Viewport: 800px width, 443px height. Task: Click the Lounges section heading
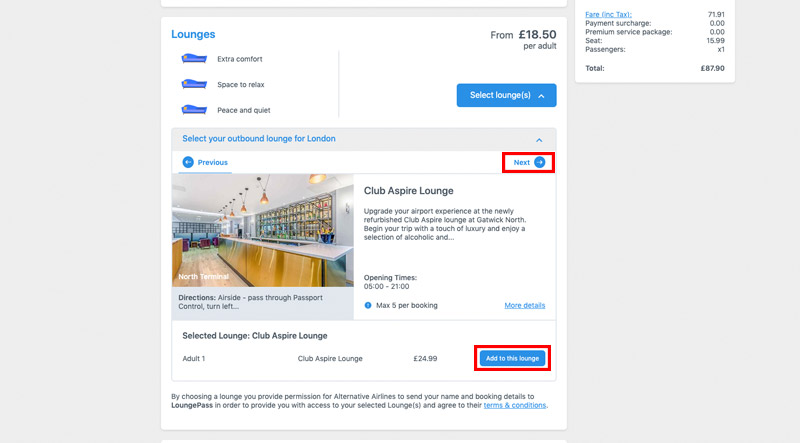coord(193,34)
